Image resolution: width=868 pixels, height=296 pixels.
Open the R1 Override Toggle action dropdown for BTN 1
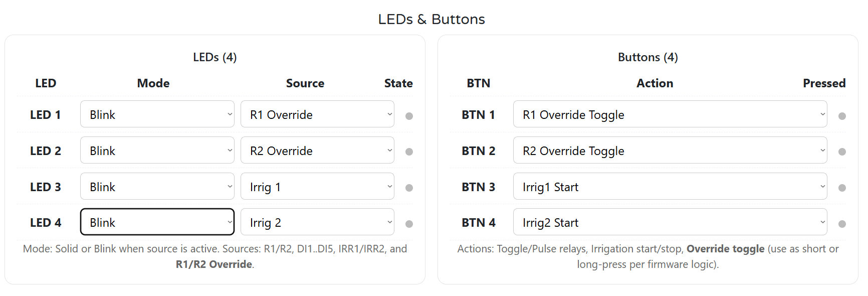670,114
